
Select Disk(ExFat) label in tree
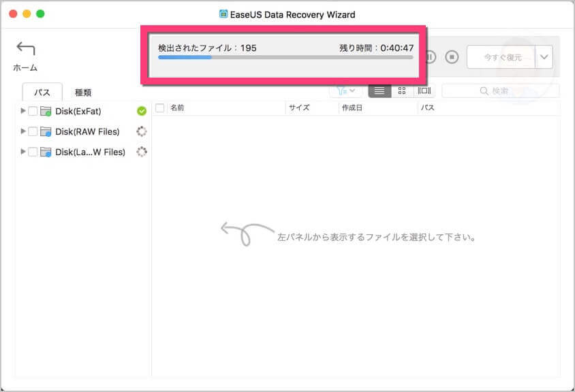[78, 112]
